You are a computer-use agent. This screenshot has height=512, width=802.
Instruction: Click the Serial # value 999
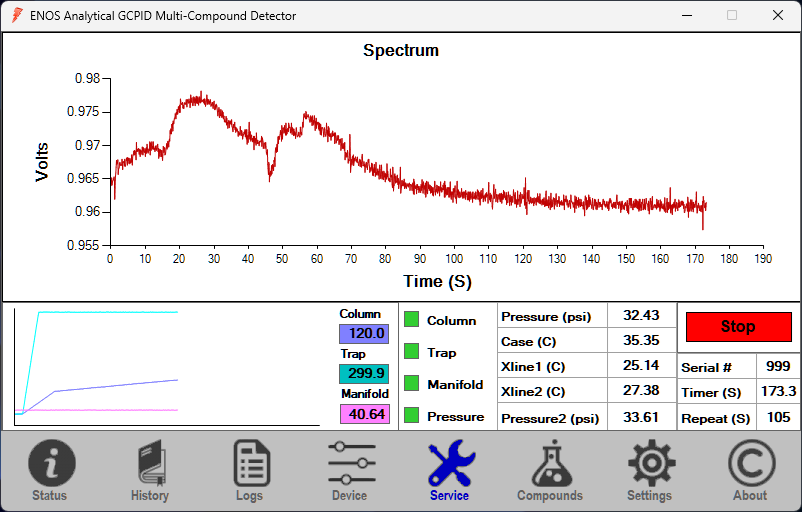tap(778, 367)
